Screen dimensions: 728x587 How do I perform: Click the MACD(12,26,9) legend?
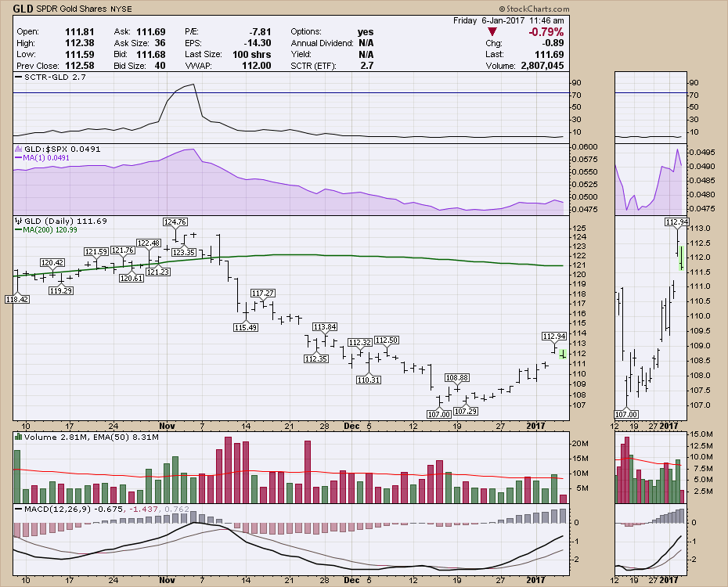coord(102,509)
